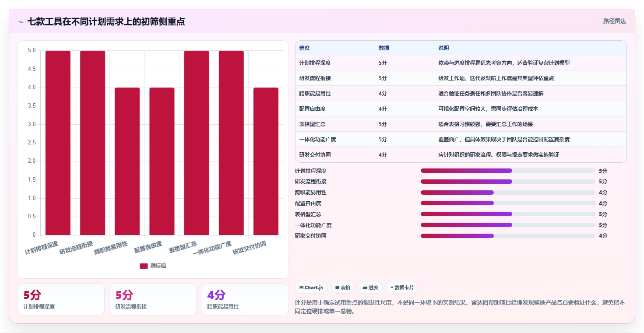Image resolution: width=644 pixels, height=333 pixels.
Task: Click the 配置自由度 label in the progress list
Action: (308, 203)
